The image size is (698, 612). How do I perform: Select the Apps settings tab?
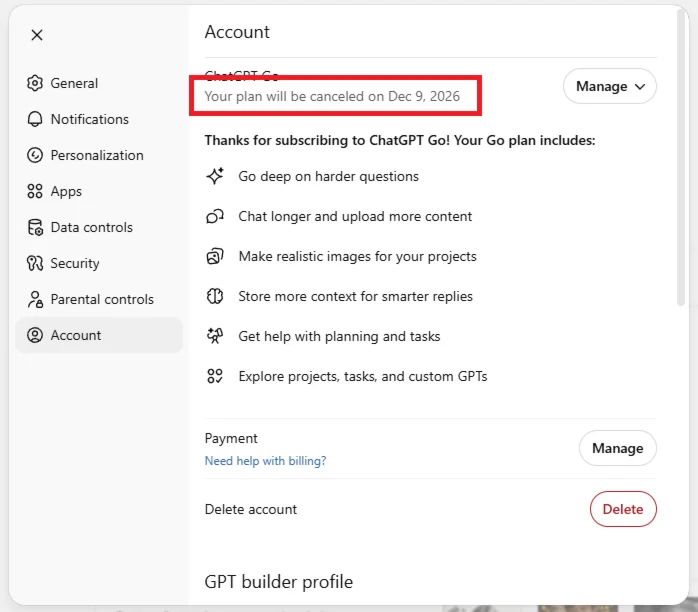pyautogui.click(x=66, y=191)
